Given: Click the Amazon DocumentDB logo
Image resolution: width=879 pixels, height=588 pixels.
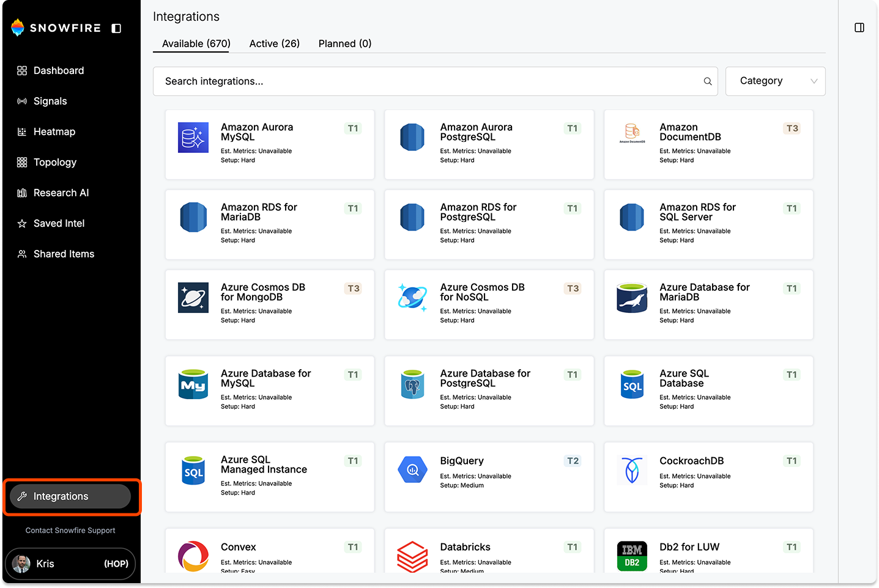Looking at the screenshot, I should [x=632, y=133].
